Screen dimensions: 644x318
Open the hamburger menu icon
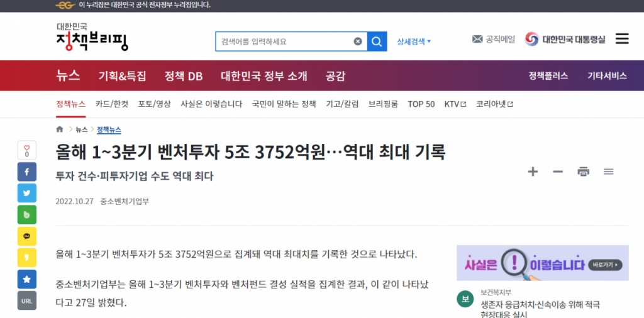[621, 39]
